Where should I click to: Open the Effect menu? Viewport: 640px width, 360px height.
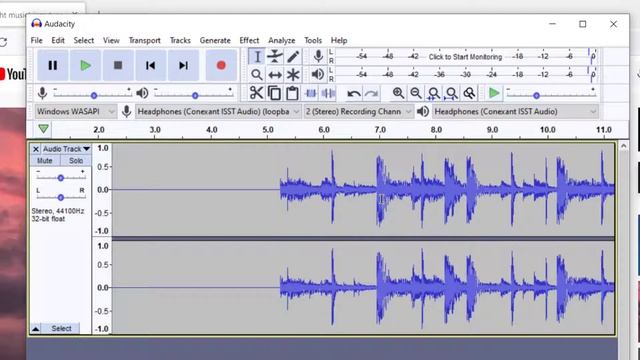tap(249, 40)
